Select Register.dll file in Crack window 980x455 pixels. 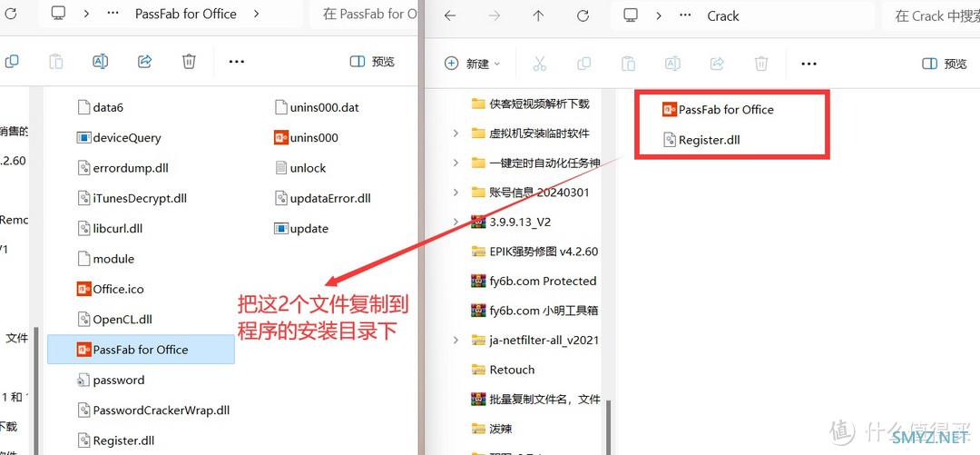701,140
